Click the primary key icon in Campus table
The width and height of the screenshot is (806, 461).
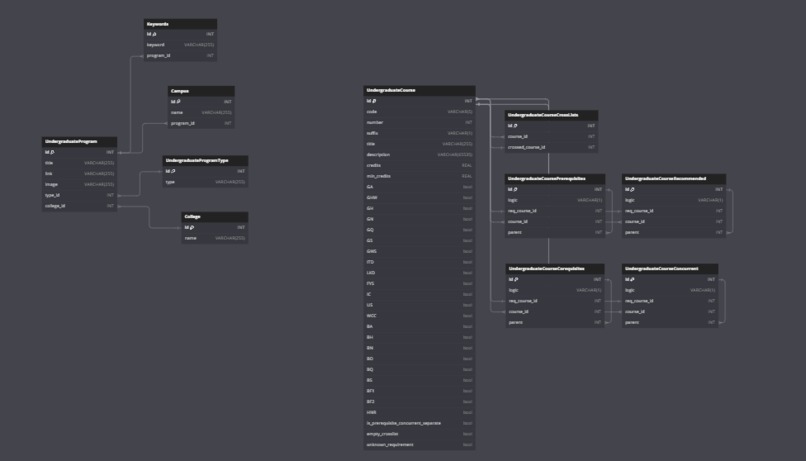pyautogui.click(x=178, y=102)
